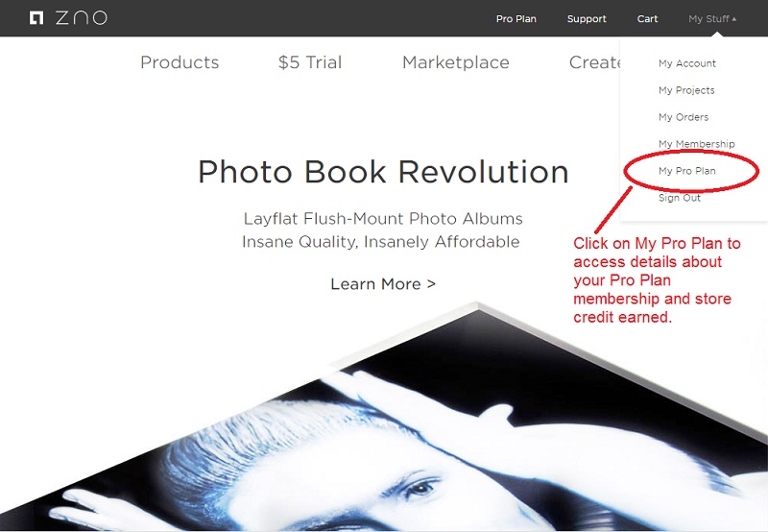Sign Out of the account

680,198
